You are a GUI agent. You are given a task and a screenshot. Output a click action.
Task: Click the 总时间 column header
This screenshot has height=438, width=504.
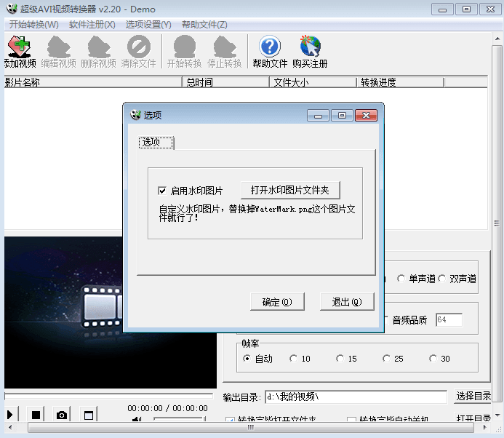coord(225,82)
